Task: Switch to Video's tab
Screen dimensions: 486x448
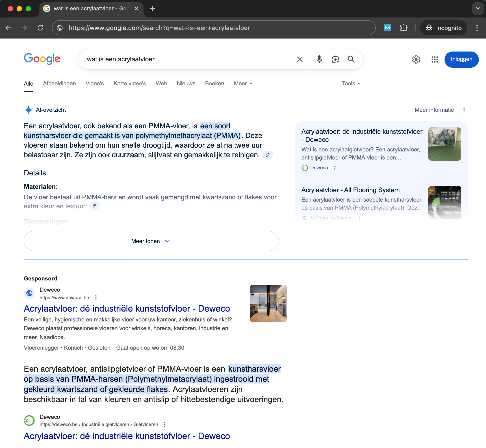Action: coord(95,84)
